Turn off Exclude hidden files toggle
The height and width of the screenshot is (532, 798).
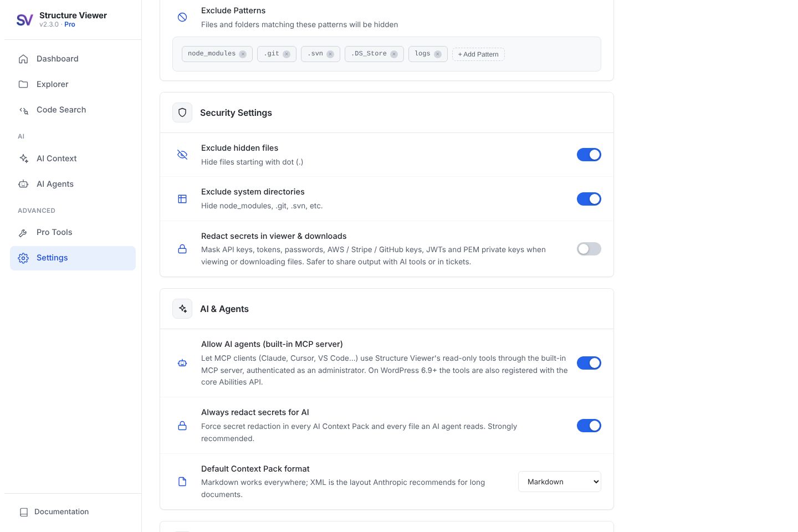tap(589, 155)
